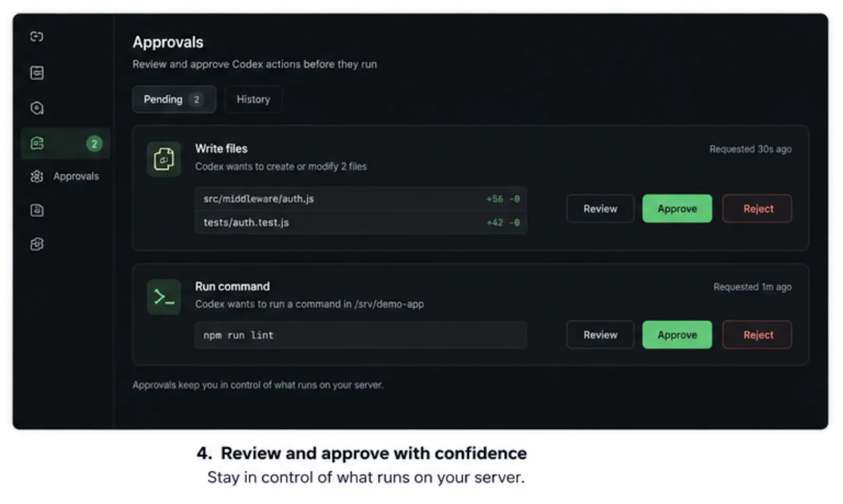Switch to the Pending tab
This screenshot has width=843, height=504.
pyautogui.click(x=174, y=99)
